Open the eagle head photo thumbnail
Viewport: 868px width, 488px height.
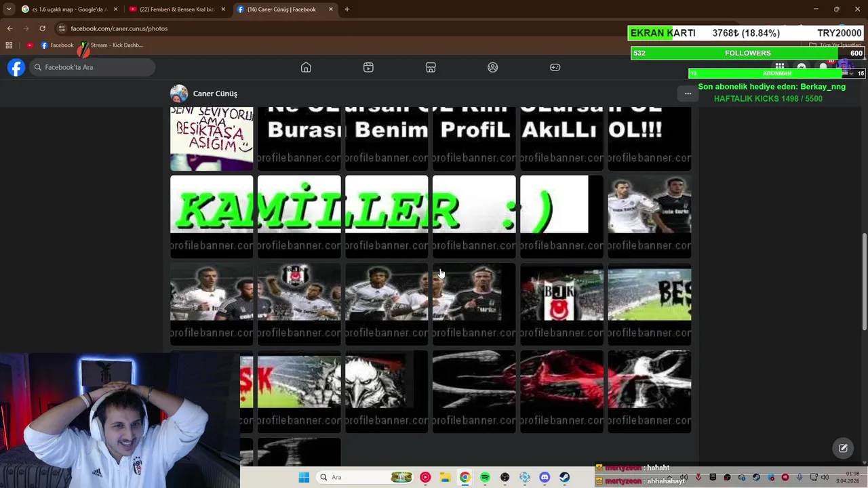click(x=387, y=392)
